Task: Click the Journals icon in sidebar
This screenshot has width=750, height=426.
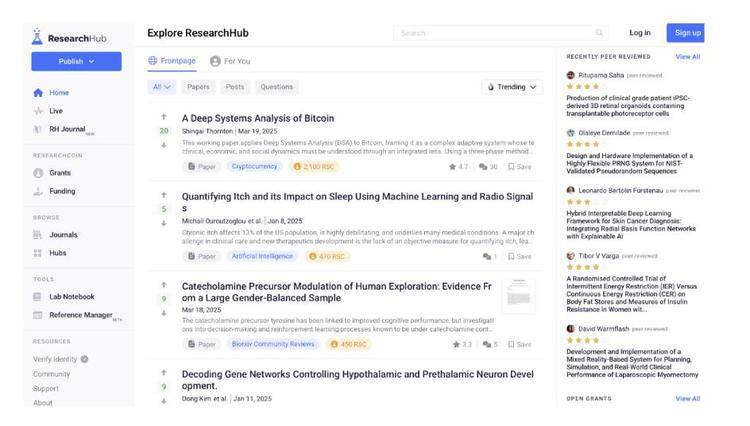Action: coord(38,235)
